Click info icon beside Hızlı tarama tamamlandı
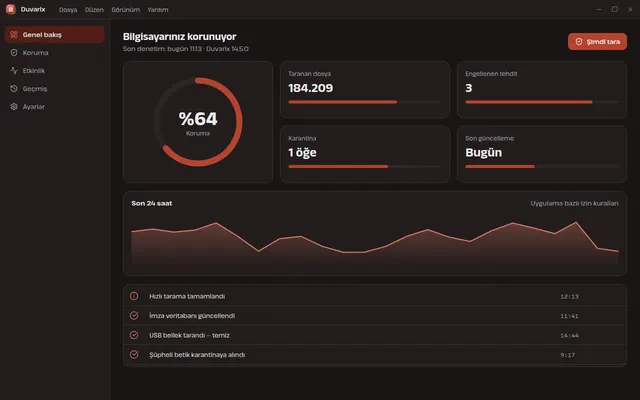The width and height of the screenshot is (640, 400). tap(134, 296)
